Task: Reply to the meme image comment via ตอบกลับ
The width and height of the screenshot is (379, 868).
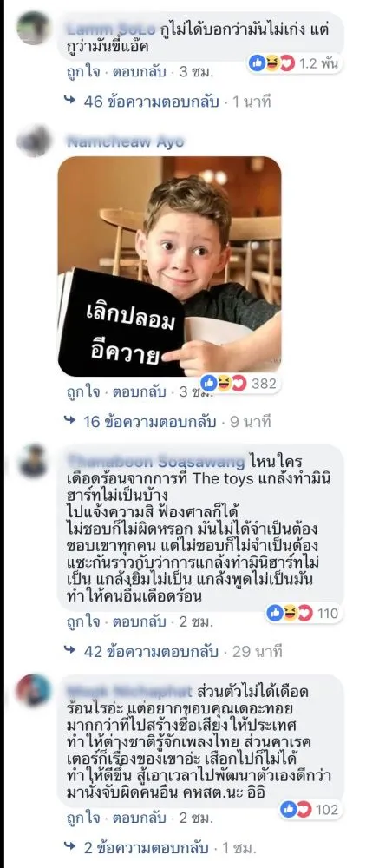Action: [x=140, y=392]
